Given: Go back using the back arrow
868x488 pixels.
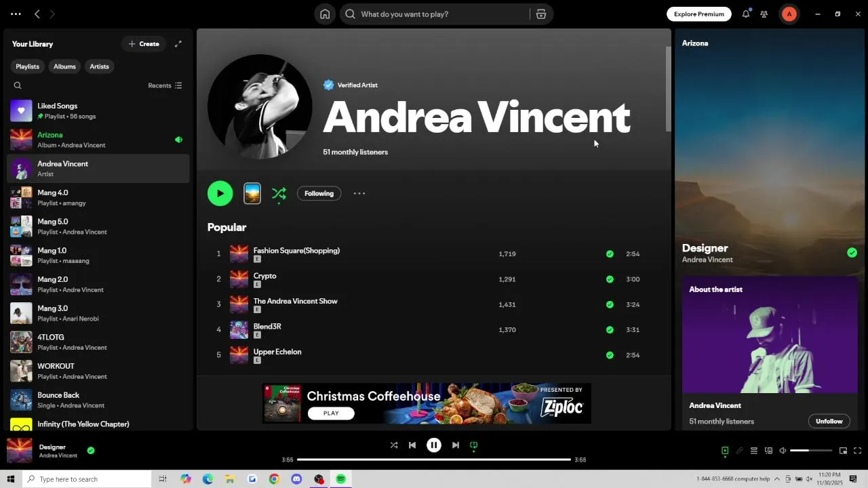Looking at the screenshot, I should click(37, 14).
